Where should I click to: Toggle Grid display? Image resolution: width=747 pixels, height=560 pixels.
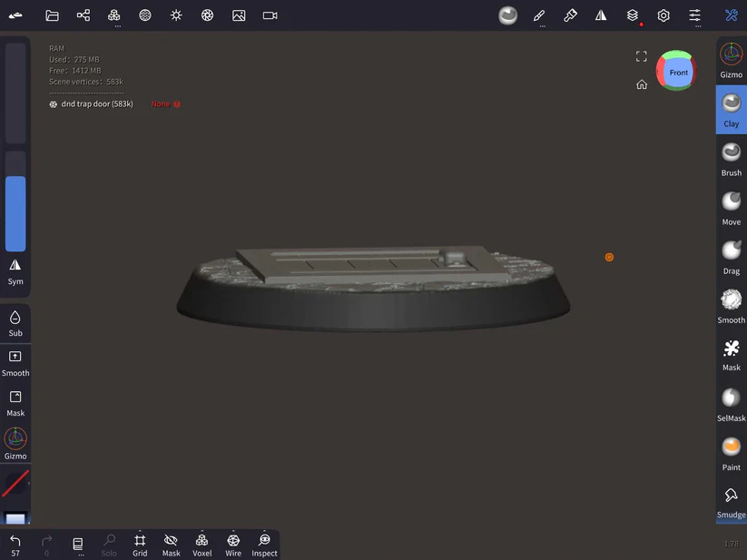click(140, 545)
